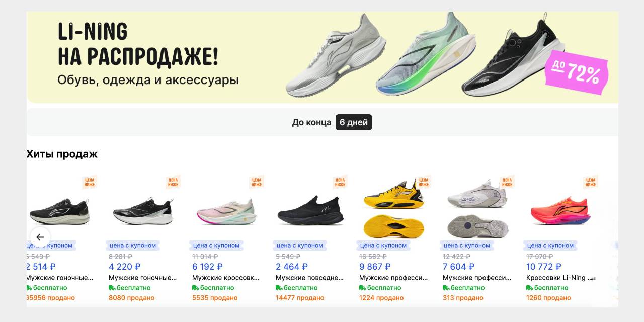Click the 'Цена ниже' badge on the yellow shoe

click(424, 182)
